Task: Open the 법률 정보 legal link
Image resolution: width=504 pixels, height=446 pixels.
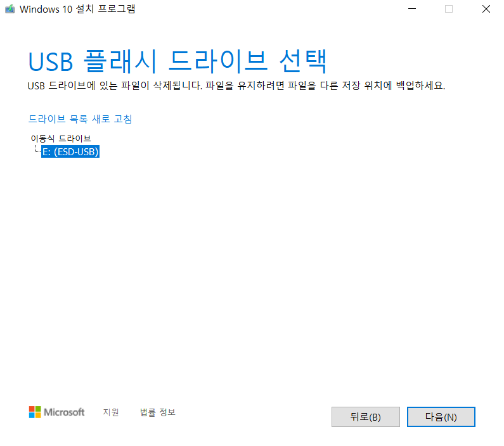Action: (157, 412)
